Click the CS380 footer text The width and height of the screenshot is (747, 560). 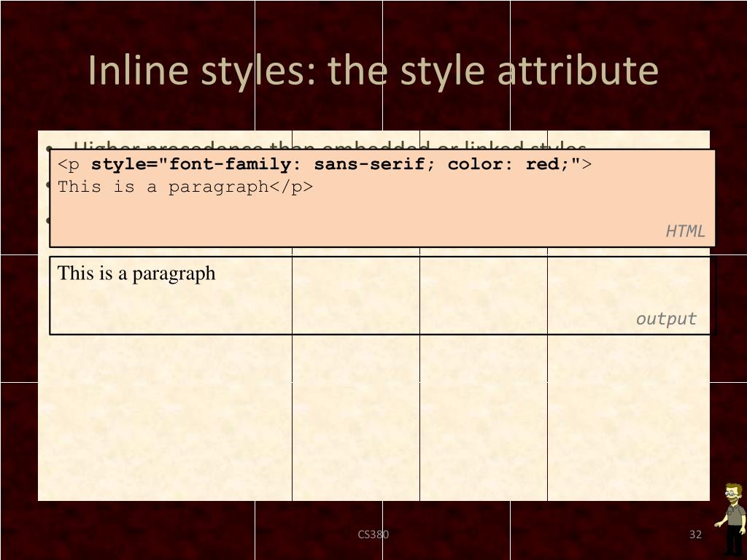(373, 534)
